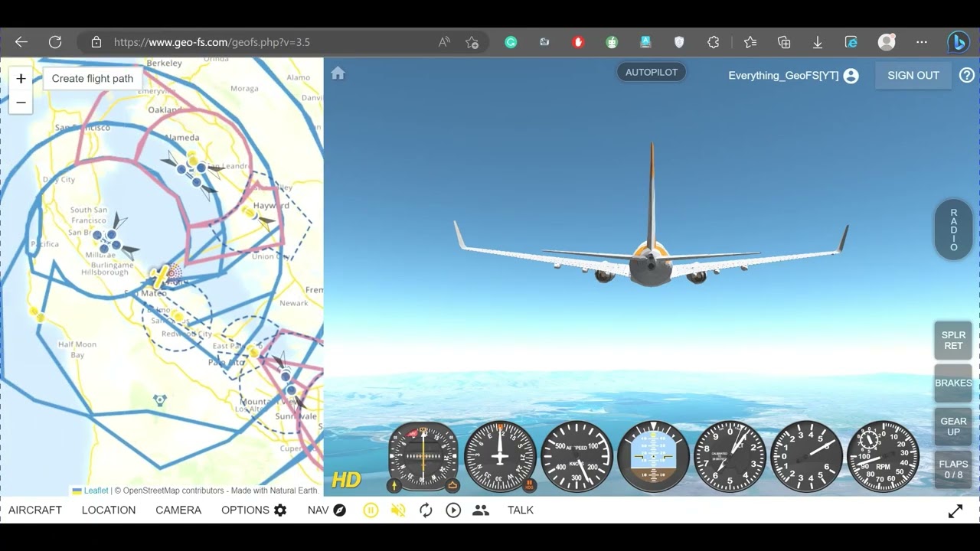
Task: Click the airspeed indicator gauge
Action: 577,457
